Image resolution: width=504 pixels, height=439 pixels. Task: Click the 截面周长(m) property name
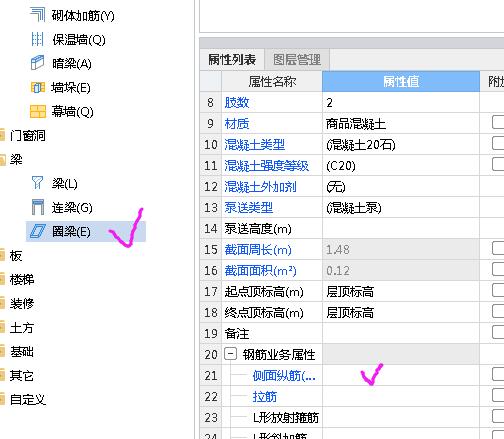(x=258, y=250)
